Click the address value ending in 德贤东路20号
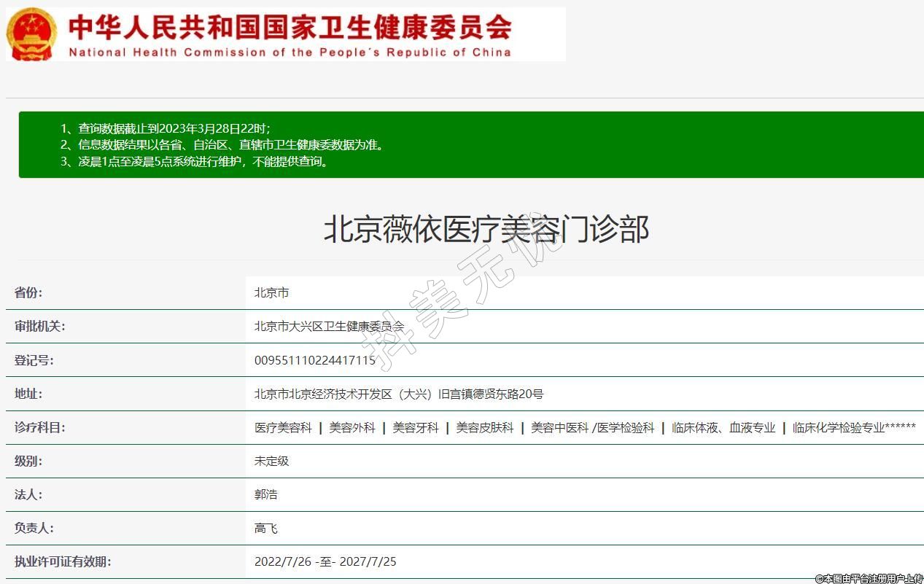The width and height of the screenshot is (924, 584). (x=398, y=394)
